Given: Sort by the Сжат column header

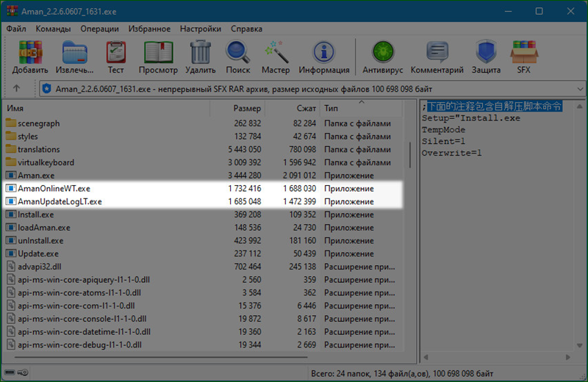Looking at the screenshot, I should (x=293, y=108).
